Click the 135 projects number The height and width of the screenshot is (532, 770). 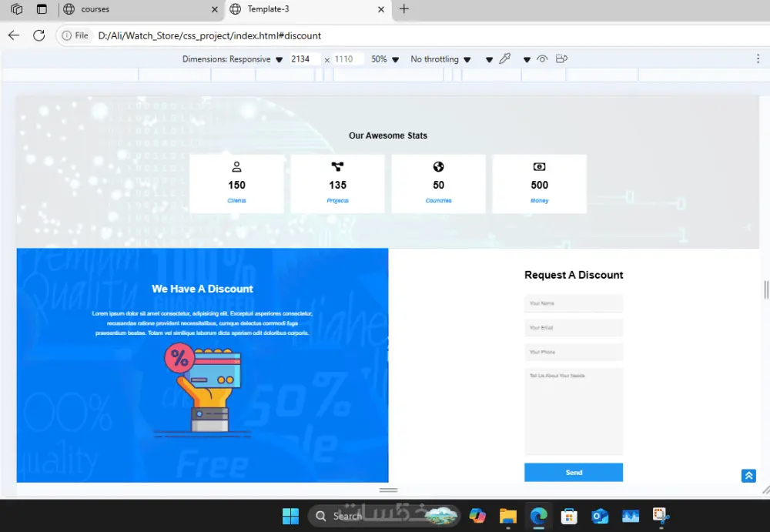[337, 186]
